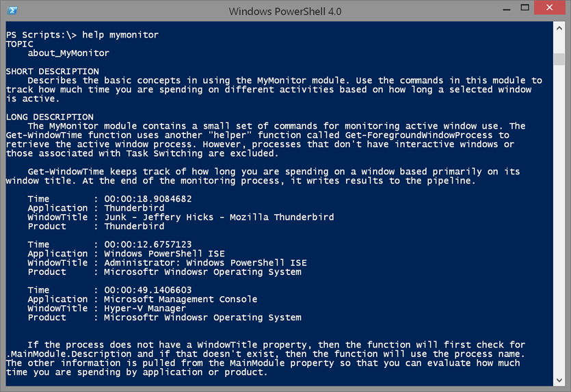Open the PowerShell system menu icon

coord(12,10)
